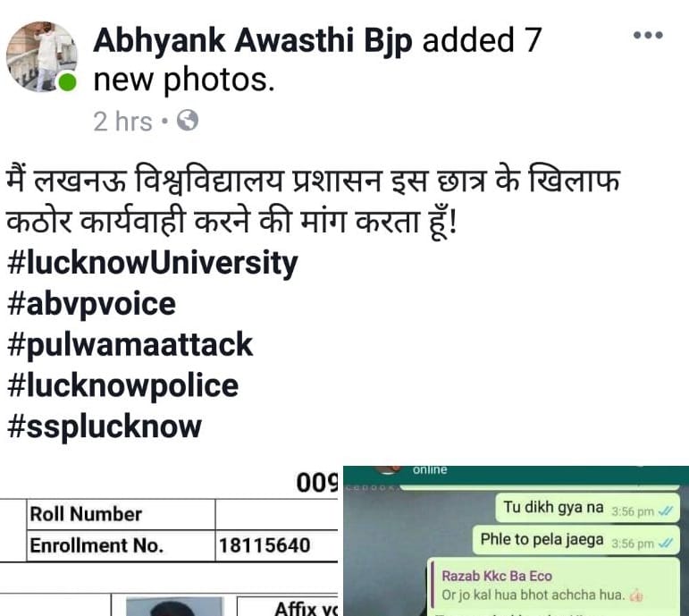This screenshot has width=689, height=616.
Task: Select the #abvpvoice hashtag
Action: (91, 304)
